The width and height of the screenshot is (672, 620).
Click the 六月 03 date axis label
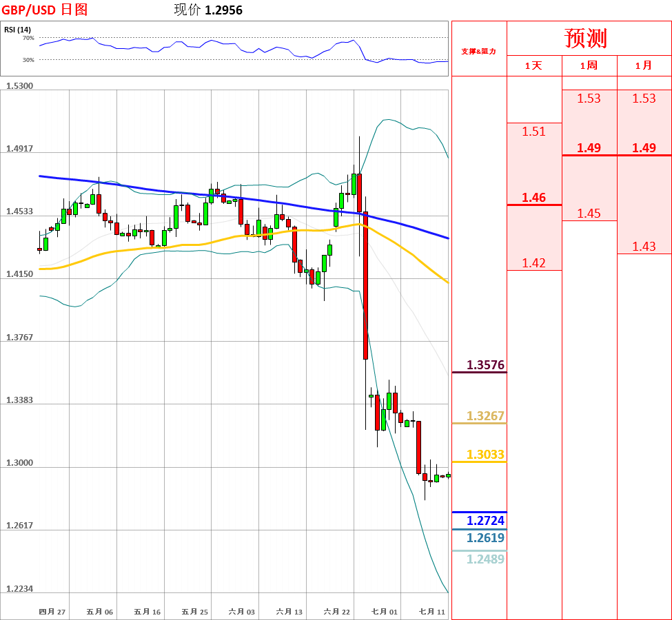pos(242,612)
